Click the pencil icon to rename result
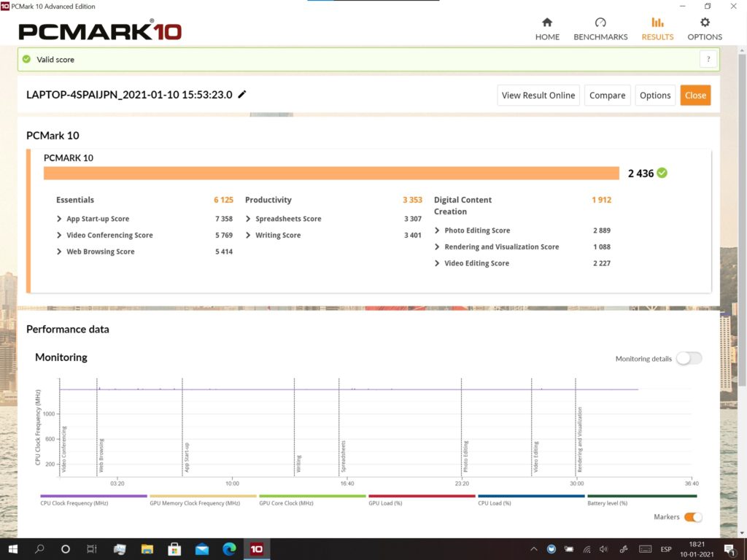 pos(242,94)
